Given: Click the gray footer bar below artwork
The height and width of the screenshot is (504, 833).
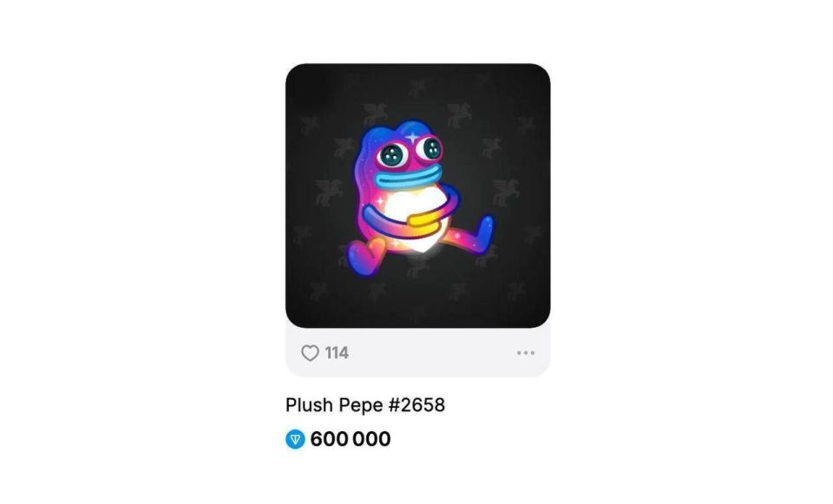Looking at the screenshot, I should [417, 353].
